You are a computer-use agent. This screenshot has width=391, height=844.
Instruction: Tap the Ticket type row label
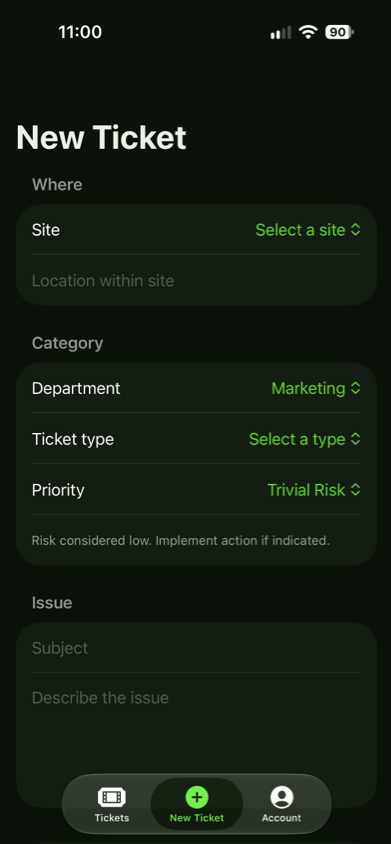(73, 439)
